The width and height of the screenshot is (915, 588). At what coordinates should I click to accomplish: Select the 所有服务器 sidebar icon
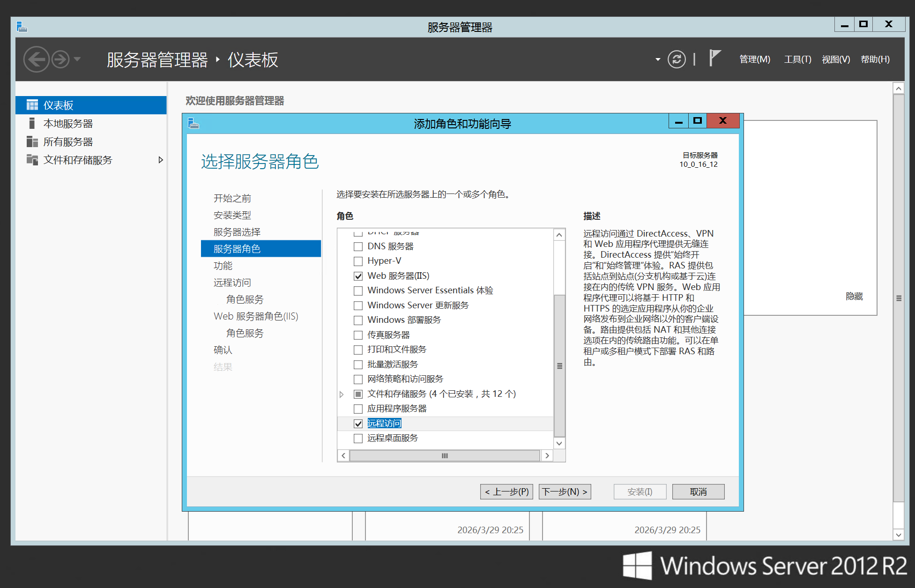(x=32, y=141)
